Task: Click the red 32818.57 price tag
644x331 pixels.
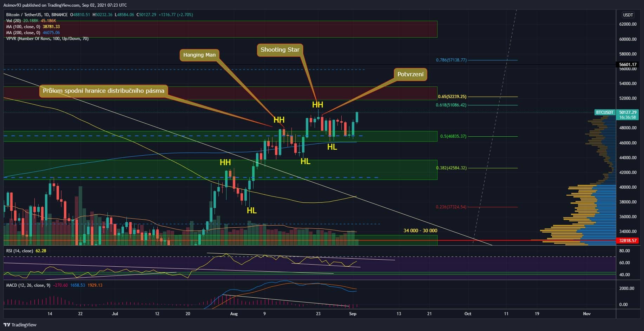Action: tap(628, 241)
